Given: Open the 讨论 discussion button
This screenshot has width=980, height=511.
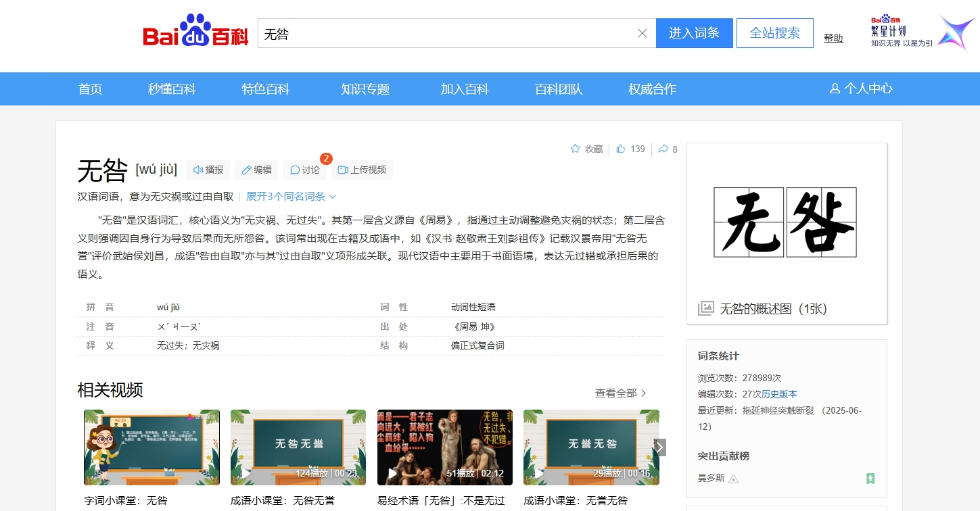Looking at the screenshot, I should coord(304,170).
